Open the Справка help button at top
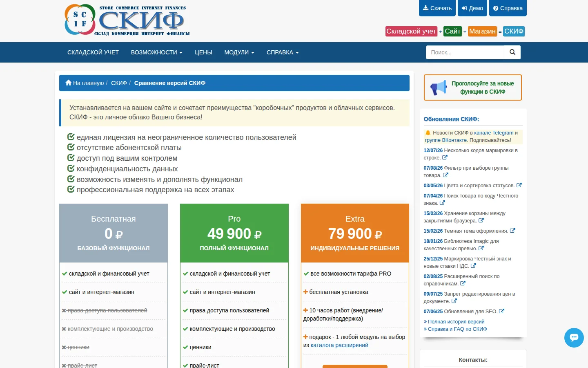 [x=508, y=8]
